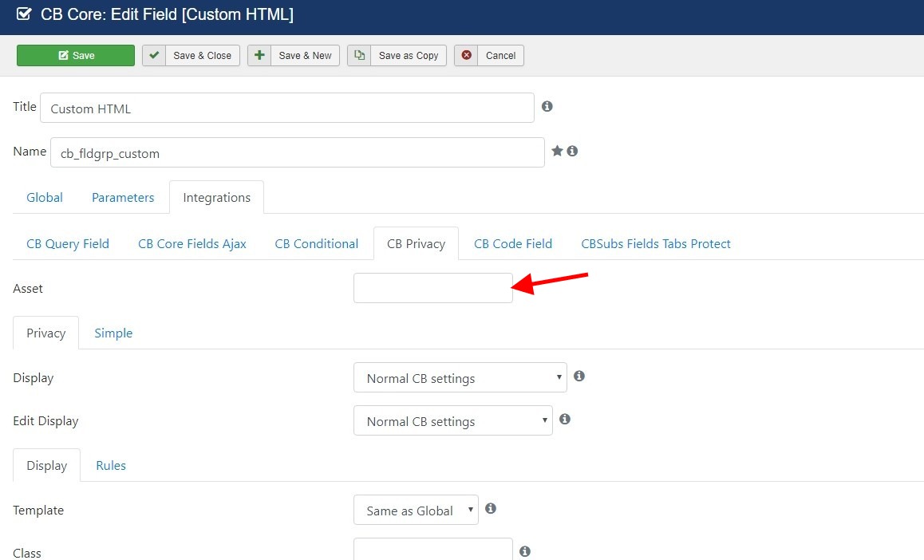
Task: Click the Save as Copy label
Action: pyautogui.click(x=409, y=55)
